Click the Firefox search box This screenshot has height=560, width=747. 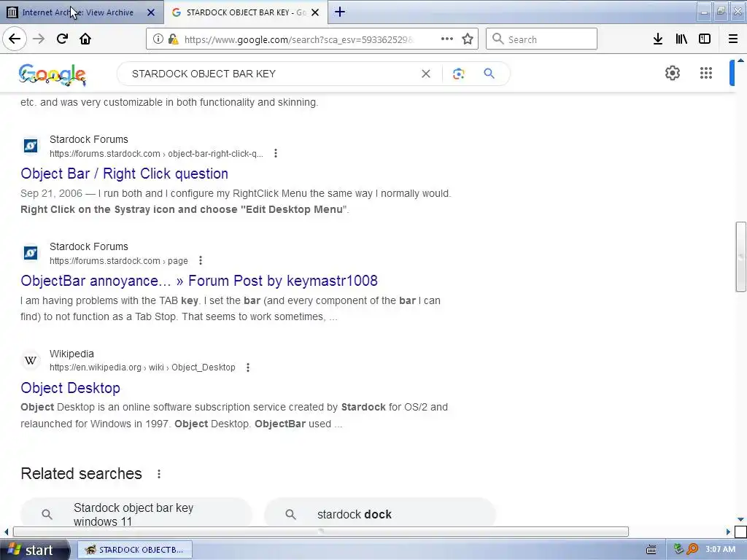pos(541,39)
